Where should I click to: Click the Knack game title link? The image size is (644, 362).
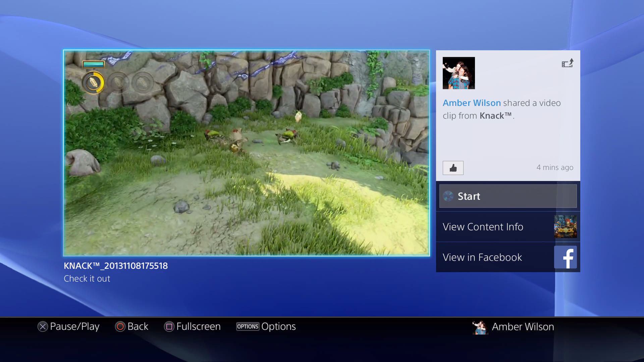[x=495, y=116]
